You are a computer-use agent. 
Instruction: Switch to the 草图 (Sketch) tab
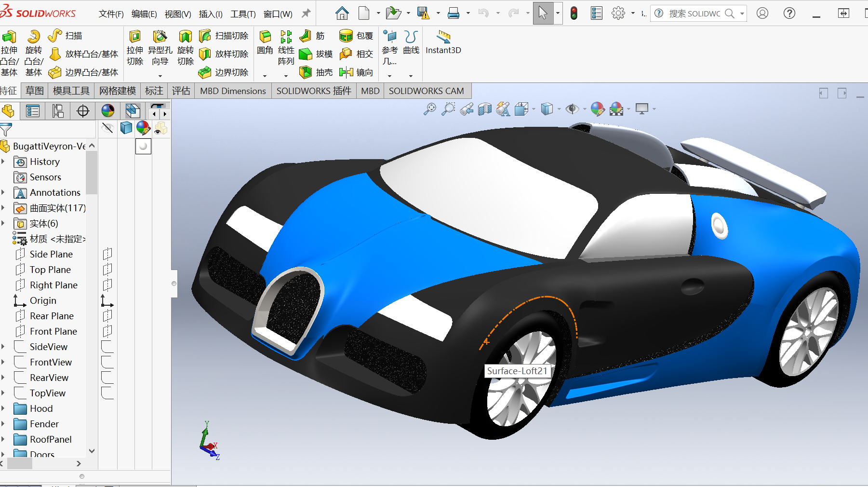35,91
